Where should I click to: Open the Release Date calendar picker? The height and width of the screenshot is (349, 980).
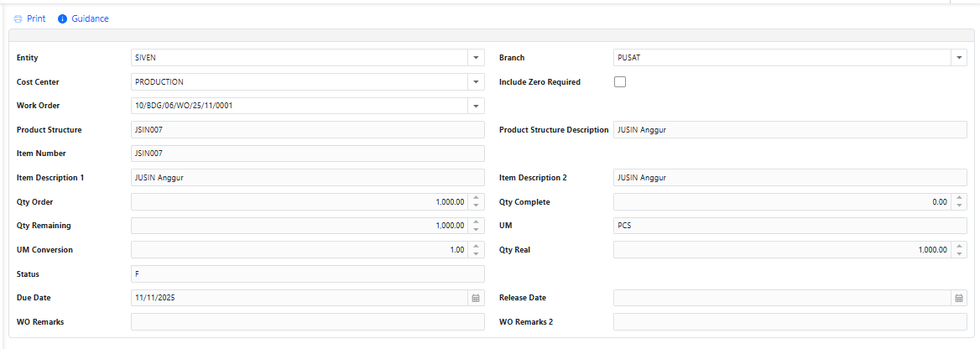click(959, 299)
